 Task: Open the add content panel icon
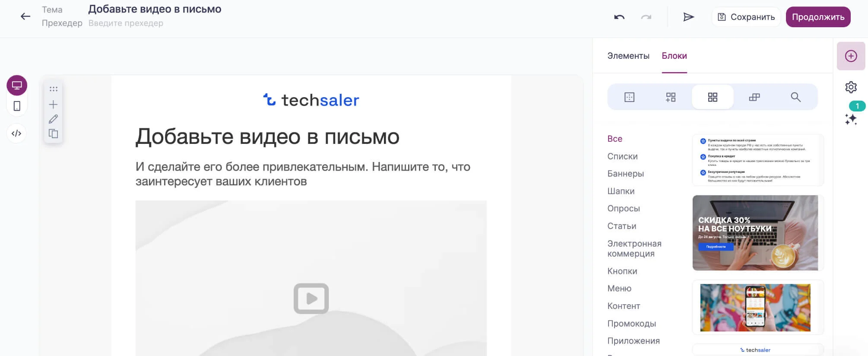pos(851,56)
